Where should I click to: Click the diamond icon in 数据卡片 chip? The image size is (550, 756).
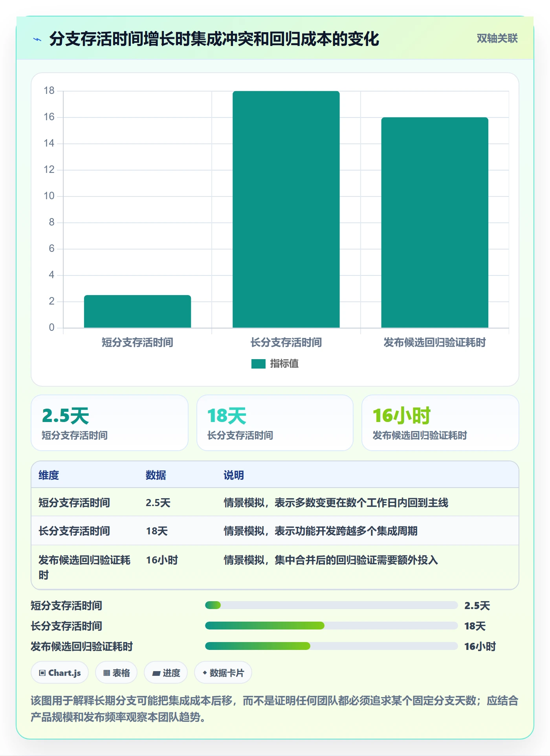click(x=205, y=673)
